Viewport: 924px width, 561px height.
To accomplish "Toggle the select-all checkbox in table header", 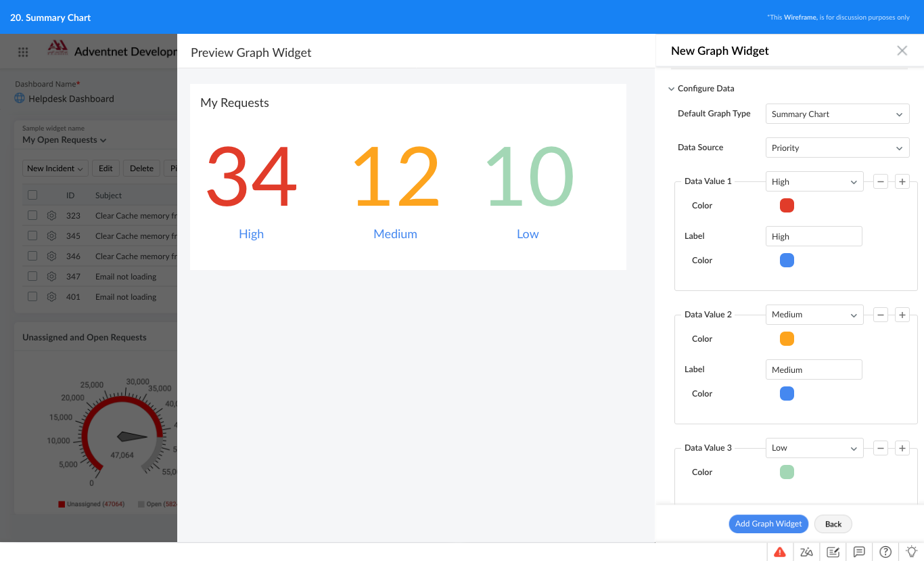I will click(x=32, y=195).
